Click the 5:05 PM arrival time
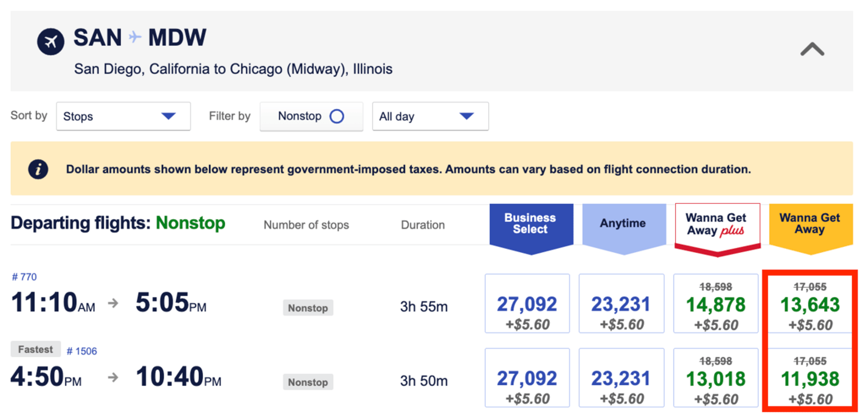868x418 pixels. [171, 302]
